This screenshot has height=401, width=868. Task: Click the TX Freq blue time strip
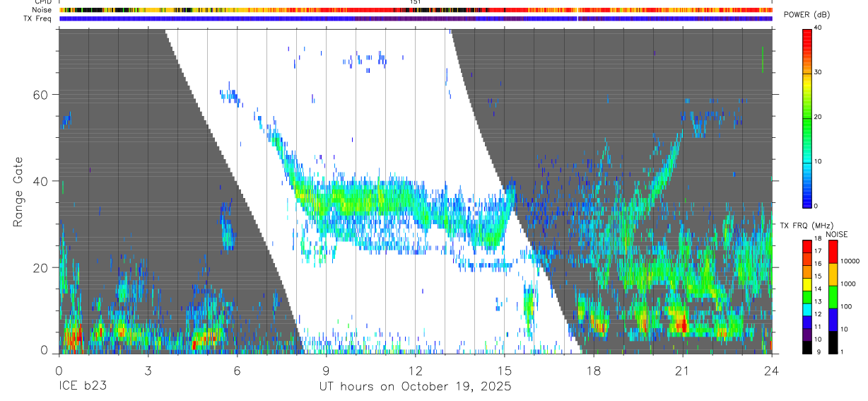(416, 18)
